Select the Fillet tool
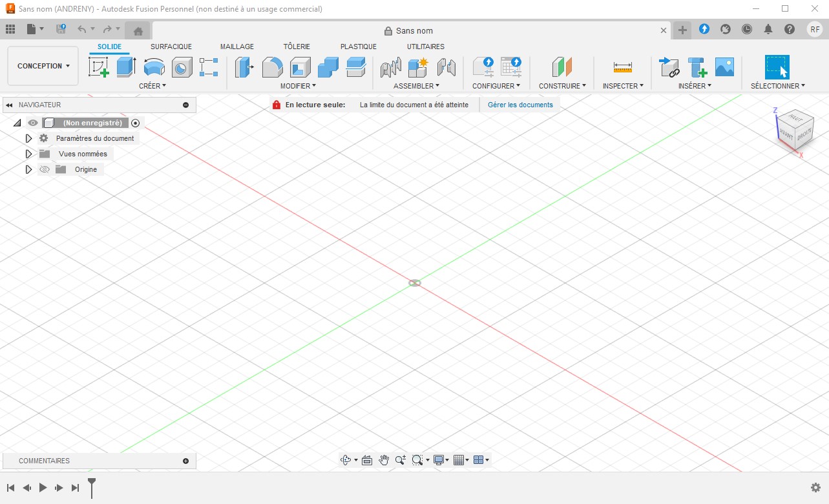The width and height of the screenshot is (829, 504). 272,67
